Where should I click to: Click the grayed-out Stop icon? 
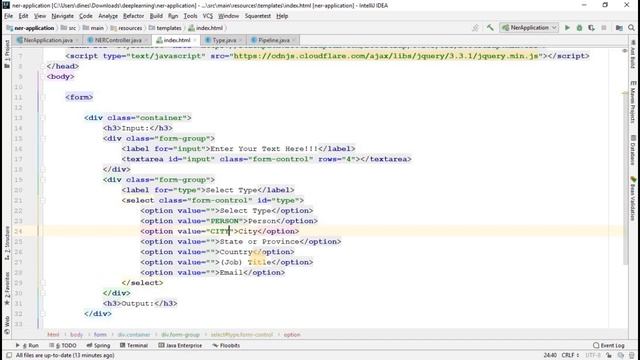pyautogui.click(x=604, y=28)
